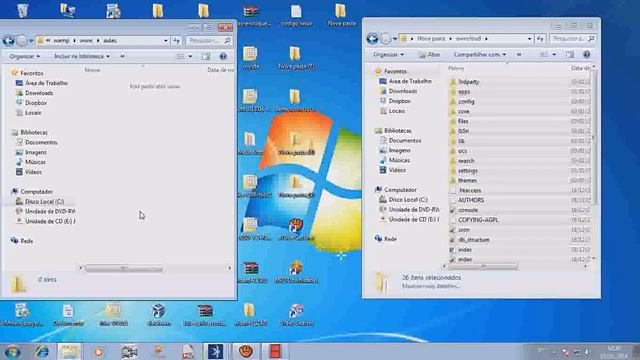Open 'Compartilhar com' dropdown

[480, 54]
